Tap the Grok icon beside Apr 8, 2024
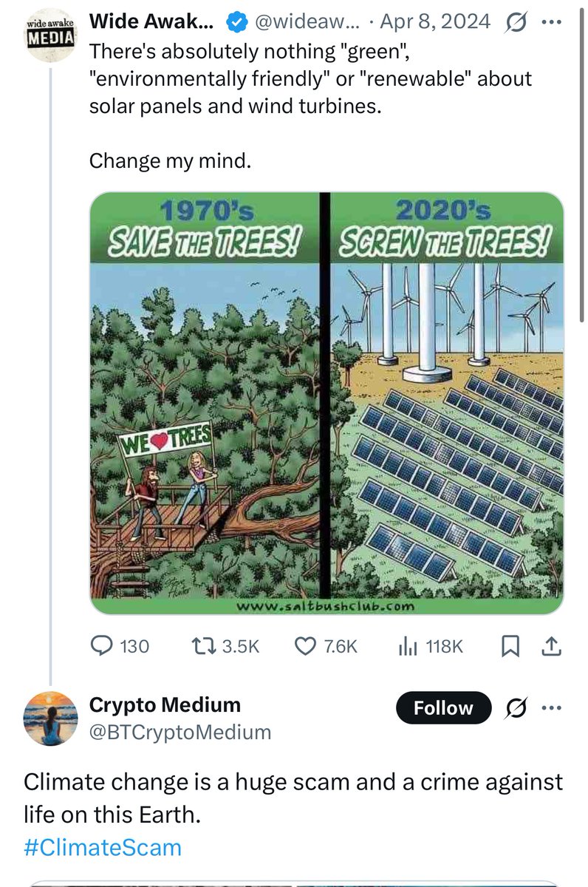Viewport: 588px width, 887px height. pyautogui.click(x=516, y=21)
